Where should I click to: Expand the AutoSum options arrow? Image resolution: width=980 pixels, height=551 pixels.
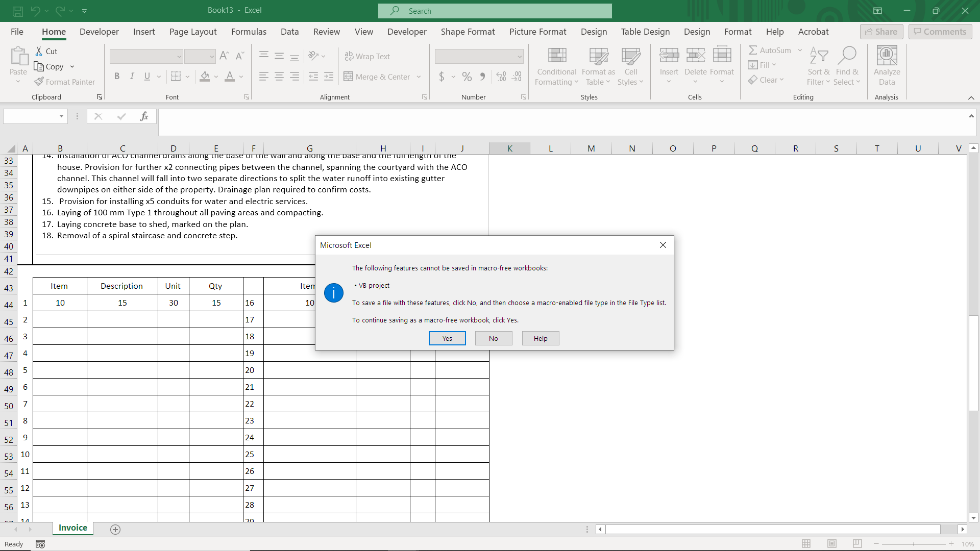click(x=800, y=50)
